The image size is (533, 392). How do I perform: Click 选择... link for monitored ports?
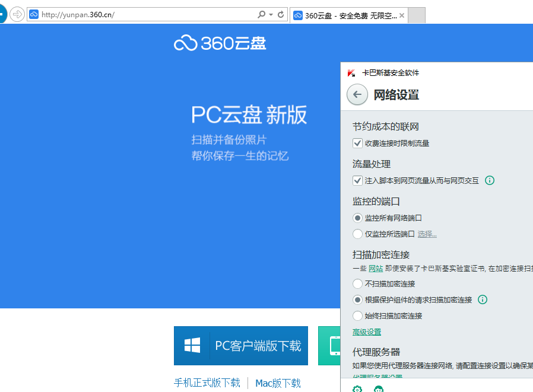point(427,234)
